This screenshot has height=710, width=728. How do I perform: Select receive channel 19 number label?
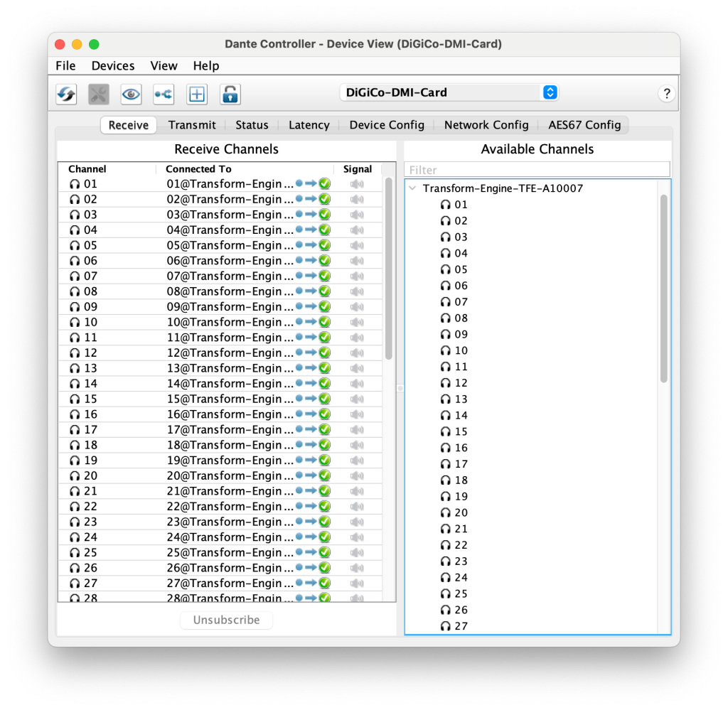tap(90, 461)
